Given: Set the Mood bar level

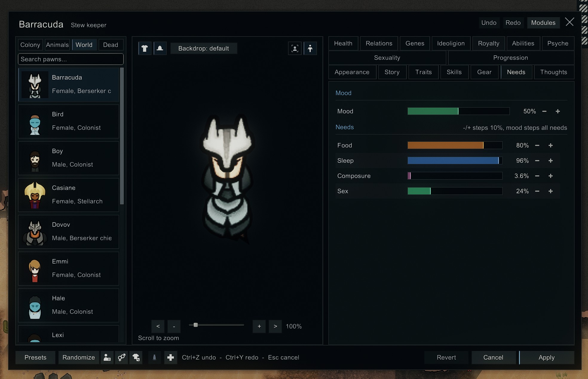Looking at the screenshot, I should coord(459,111).
